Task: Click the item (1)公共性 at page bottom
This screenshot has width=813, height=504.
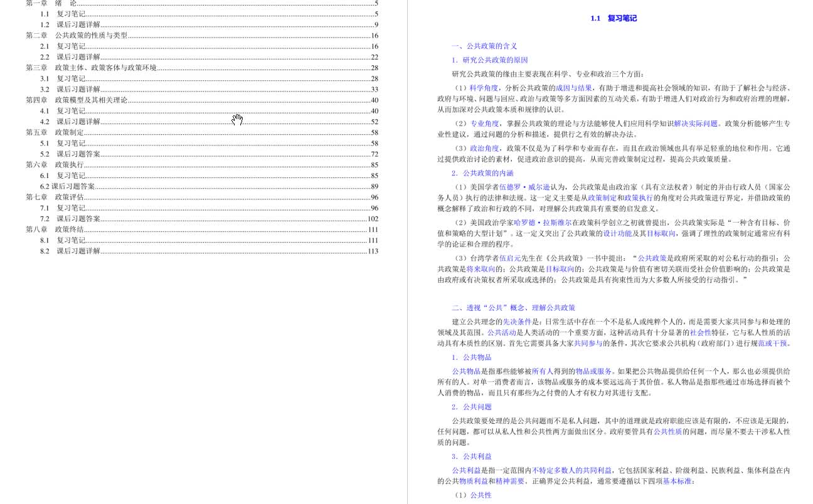Action: (x=474, y=495)
